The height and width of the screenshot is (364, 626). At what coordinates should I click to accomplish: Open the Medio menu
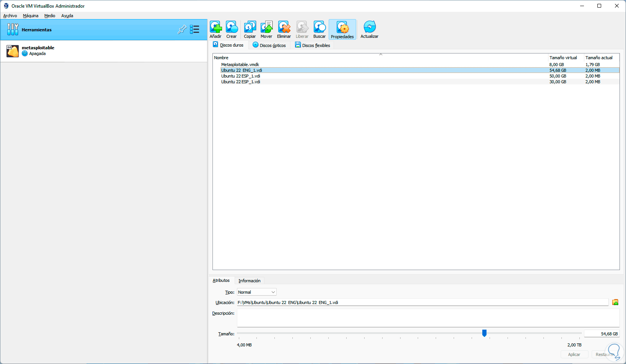(50, 16)
